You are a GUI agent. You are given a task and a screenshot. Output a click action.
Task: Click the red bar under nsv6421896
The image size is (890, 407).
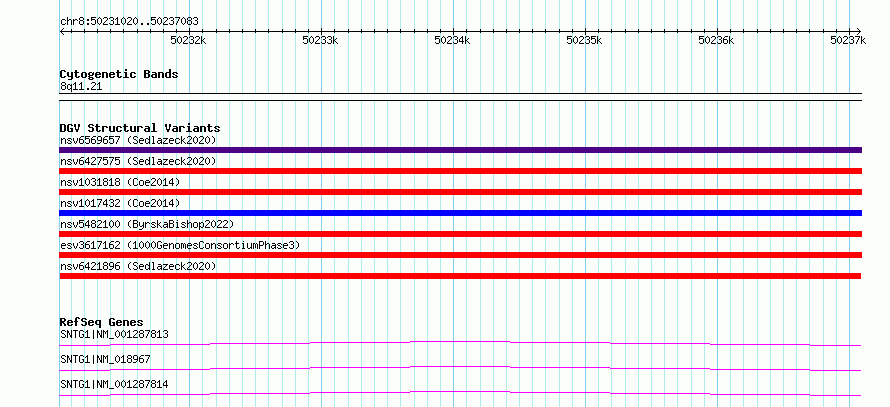(460, 276)
